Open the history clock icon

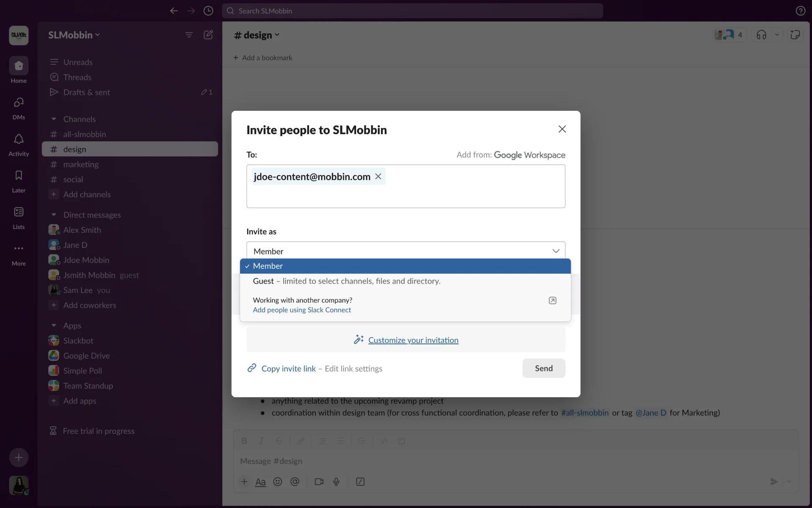click(208, 11)
